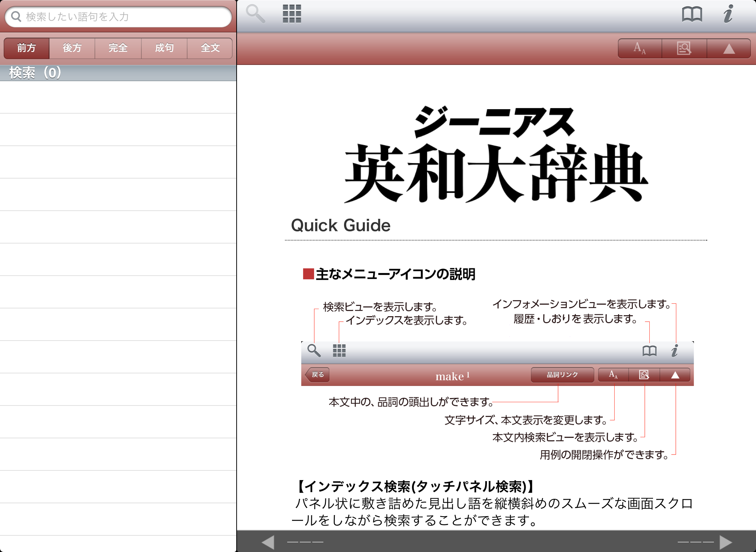This screenshot has height=552, width=756.
Task: Switch to 全文 full-text search tab
Action: (210, 48)
